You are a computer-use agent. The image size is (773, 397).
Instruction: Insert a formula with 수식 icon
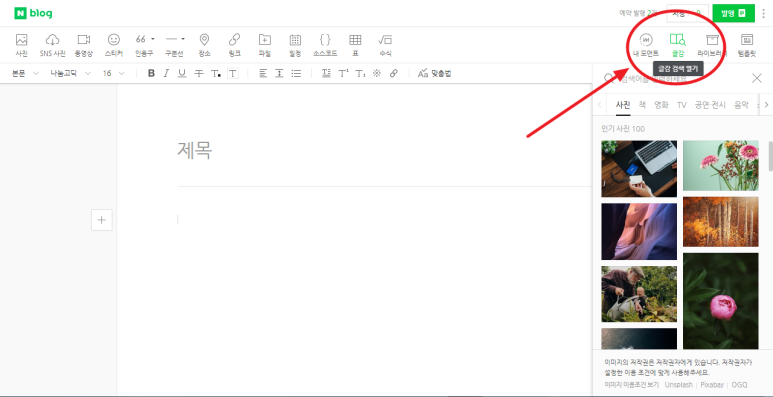pos(385,45)
